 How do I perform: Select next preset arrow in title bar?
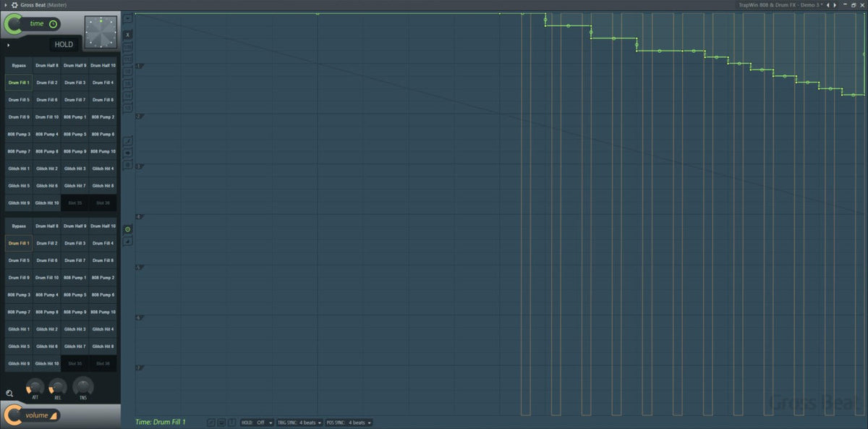point(836,4)
